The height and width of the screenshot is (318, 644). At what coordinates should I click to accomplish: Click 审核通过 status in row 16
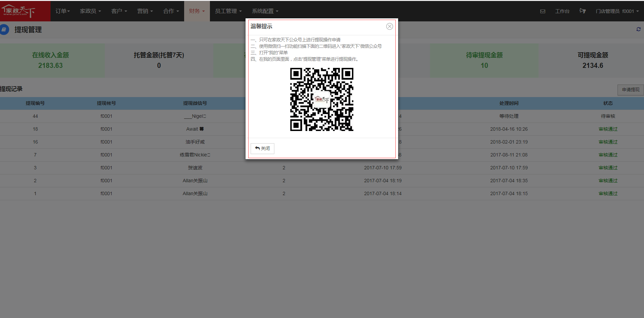coord(608,142)
